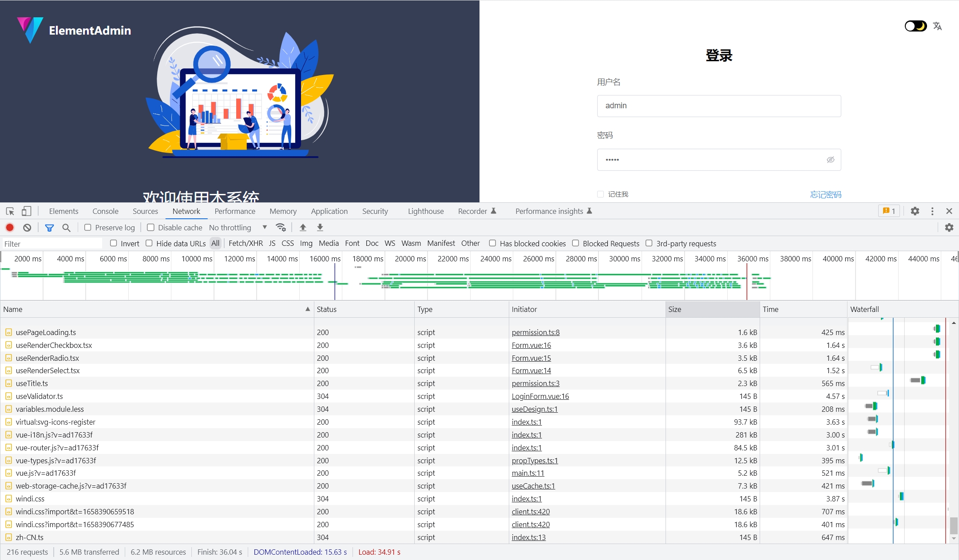959x560 pixels.
Task: Import a HAR file
Action: tap(302, 227)
